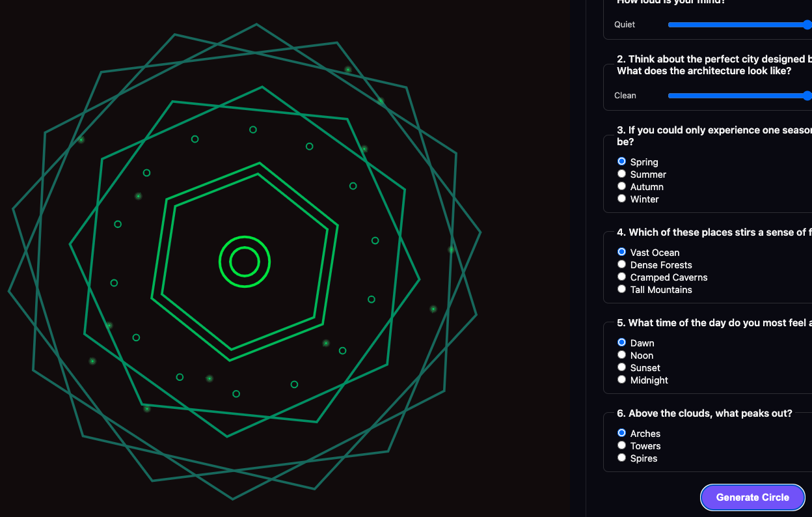Choose Dense Forests option
This screenshot has height=517, width=812.
click(x=622, y=264)
